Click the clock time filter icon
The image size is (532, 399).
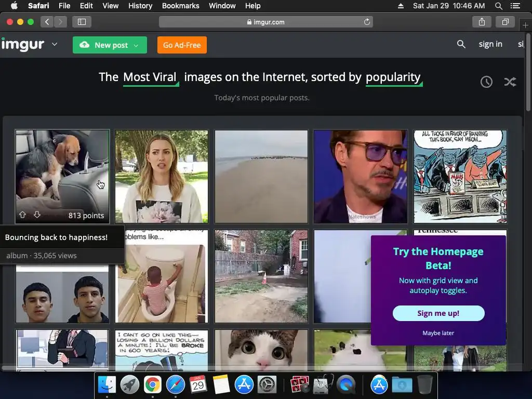(x=486, y=82)
